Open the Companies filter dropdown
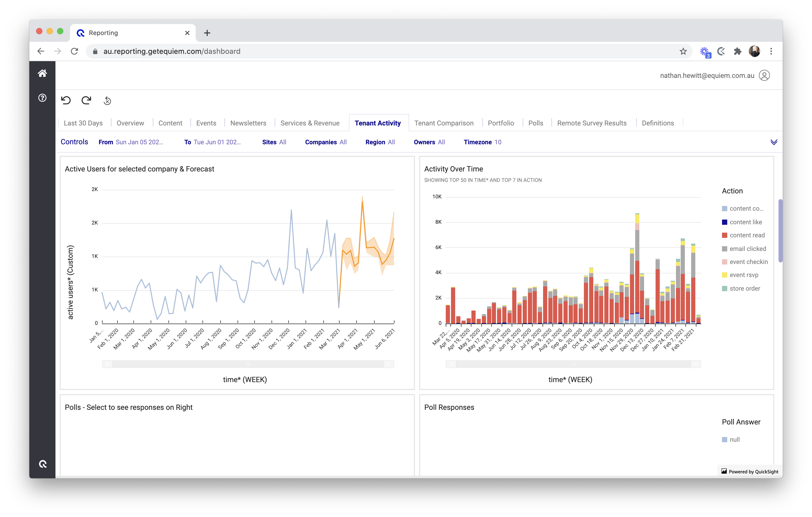This screenshot has width=812, height=517. [325, 142]
